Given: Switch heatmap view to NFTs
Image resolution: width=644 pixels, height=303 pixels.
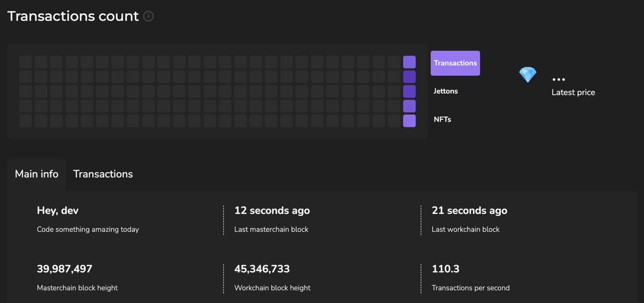Looking at the screenshot, I should (x=442, y=119).
